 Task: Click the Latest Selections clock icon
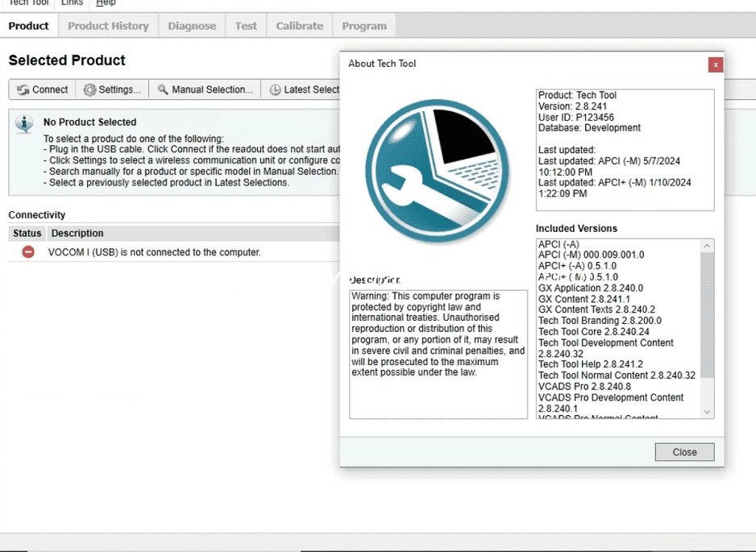pos(274,89)
